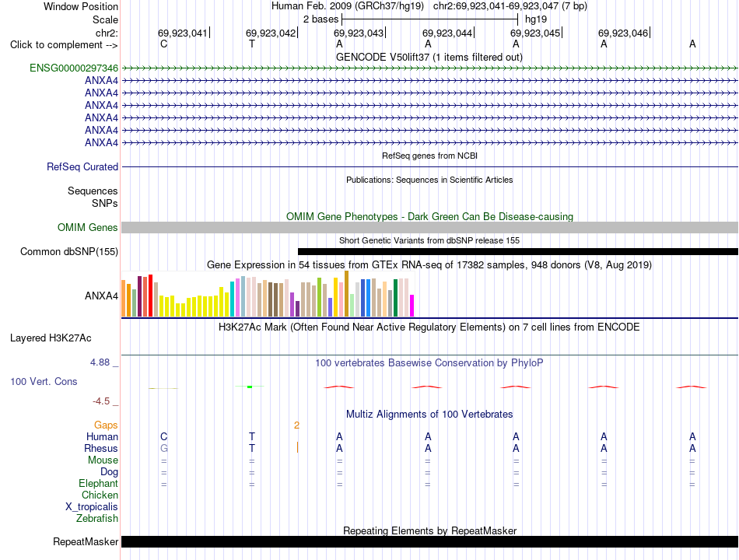739x560 pixels.
Task: Click the black Common dbSNP variant bar
Action: [518, 252]
